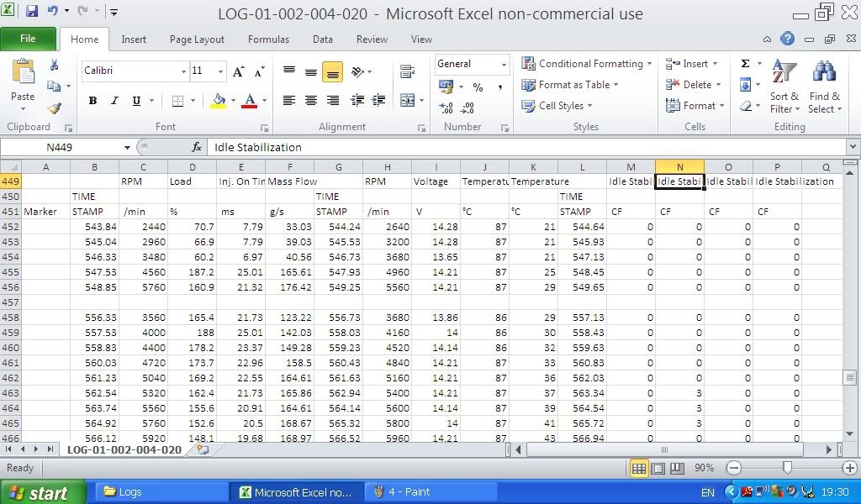Click the Insert Function fx icon
This screenshot has height=504, width=861.
coord(197,147)
